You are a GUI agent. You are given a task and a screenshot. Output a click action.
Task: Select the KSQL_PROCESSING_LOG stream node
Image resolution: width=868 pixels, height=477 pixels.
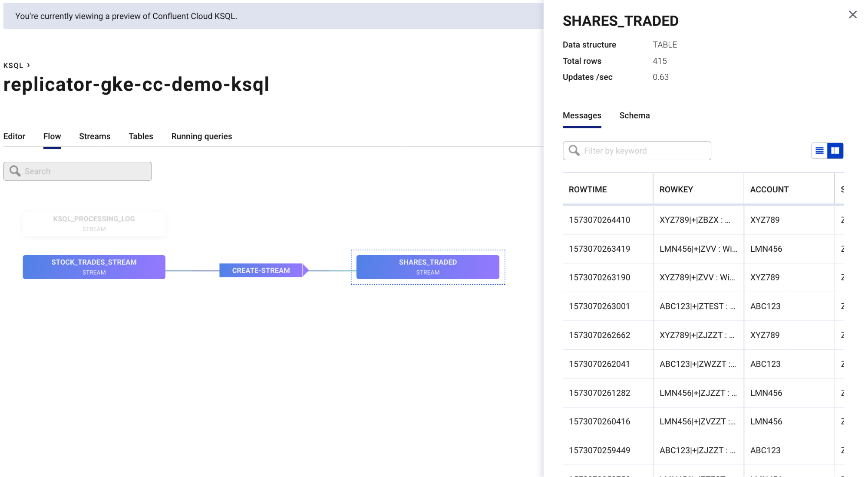pos(94,224)
